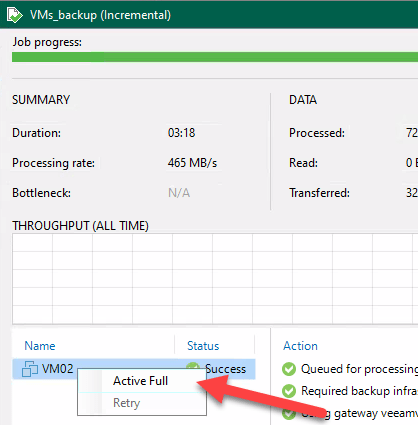Sort by the Status column header

point(203,346)
